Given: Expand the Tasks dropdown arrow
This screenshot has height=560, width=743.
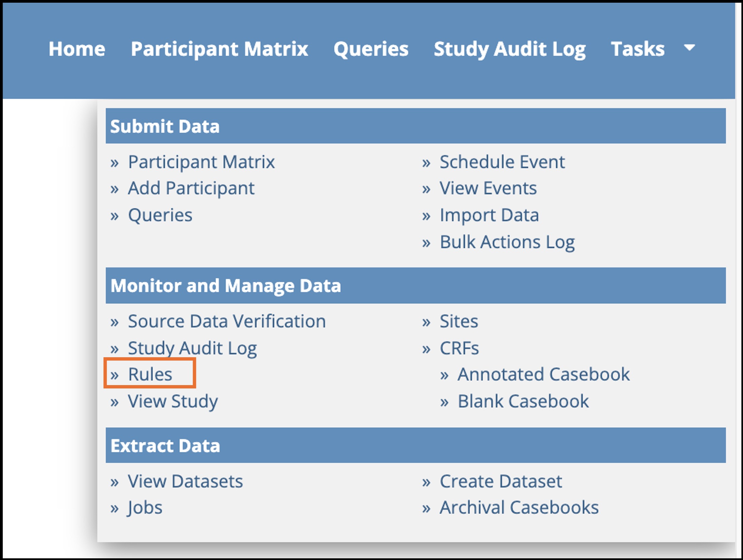Looking at the screenshot, I should (x=689, y=48).
